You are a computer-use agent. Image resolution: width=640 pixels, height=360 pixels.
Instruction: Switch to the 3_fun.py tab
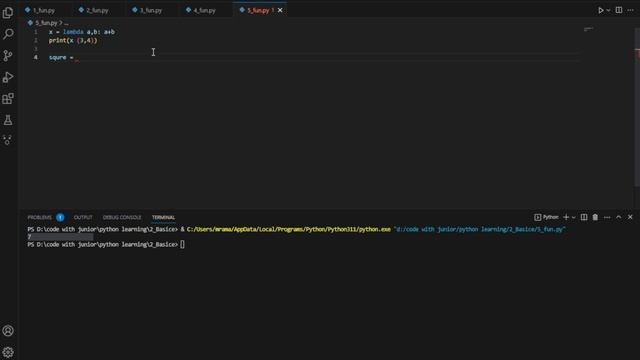151,10
